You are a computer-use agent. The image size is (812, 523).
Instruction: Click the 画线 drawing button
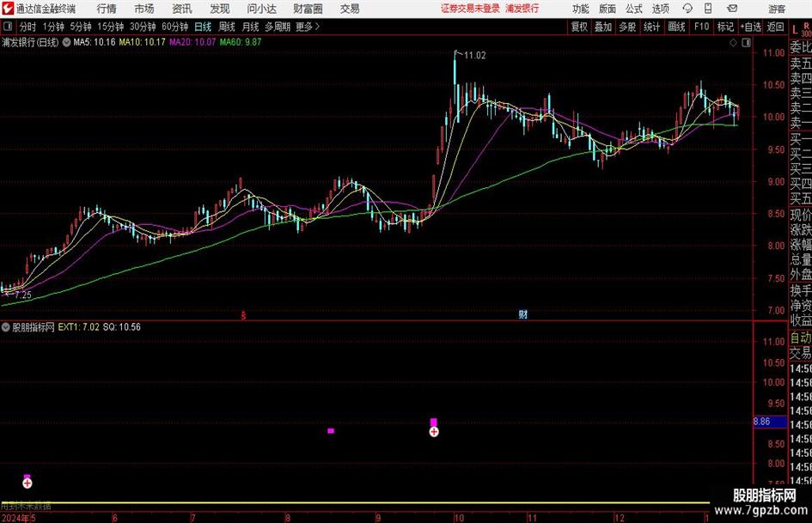pos(676,27)
